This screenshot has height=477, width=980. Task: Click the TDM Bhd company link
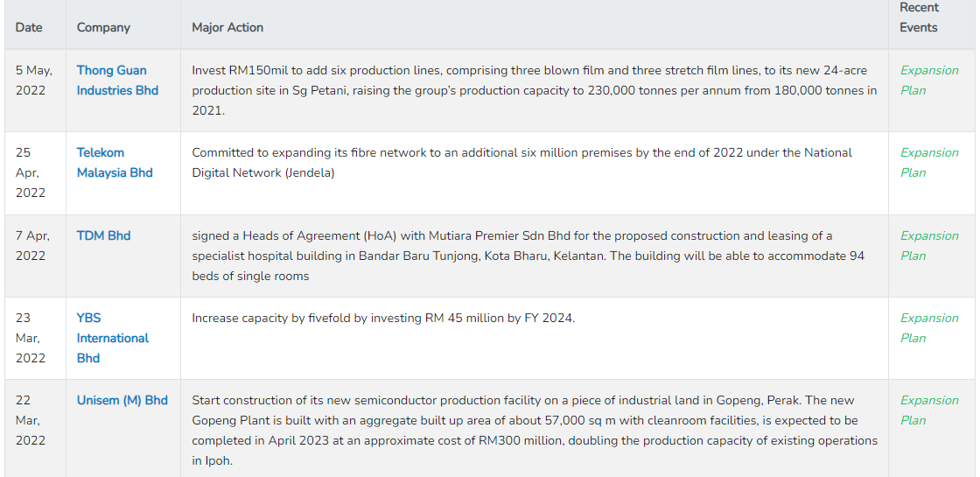coord(103,235)
